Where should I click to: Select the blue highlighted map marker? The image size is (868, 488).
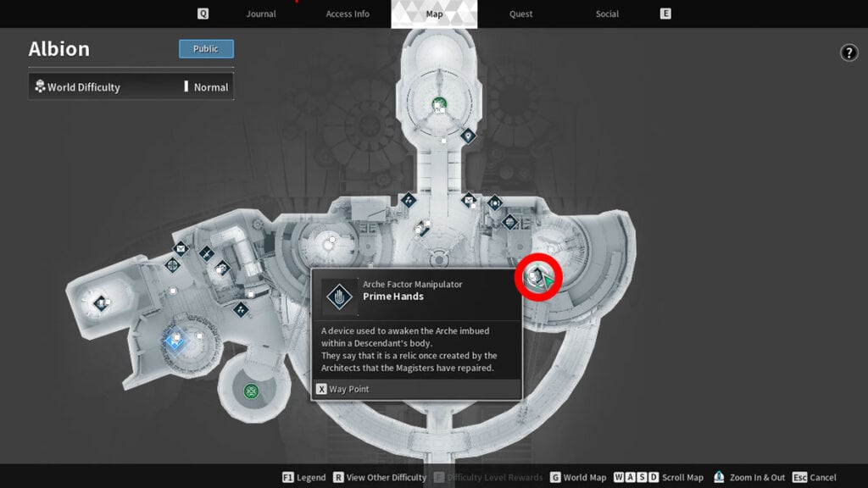175,339
